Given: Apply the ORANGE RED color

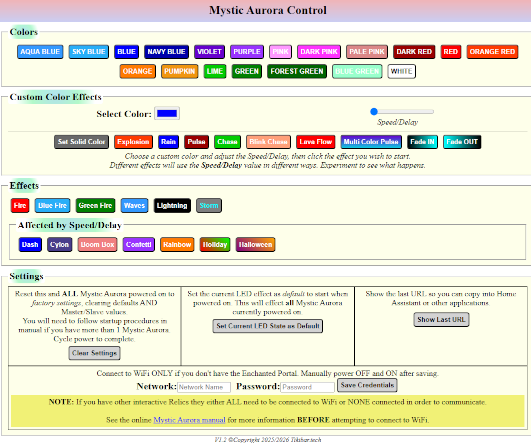Looking at the screenshot, I should (x=492, y=52).
